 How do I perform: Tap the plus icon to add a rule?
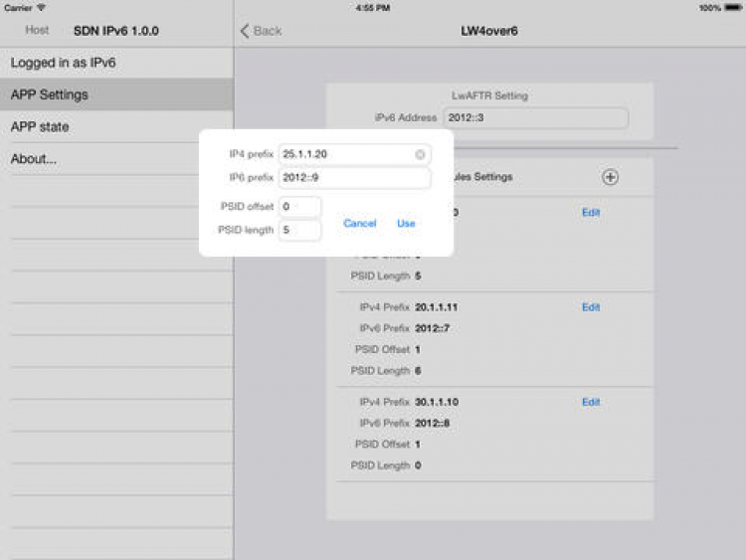pyautogui.click(x=610, y=177)
